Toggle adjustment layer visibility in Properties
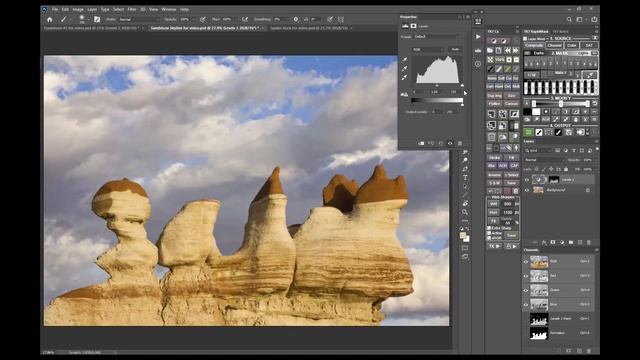640x360 pixels. pyautogui.click(x=450, y=143)
